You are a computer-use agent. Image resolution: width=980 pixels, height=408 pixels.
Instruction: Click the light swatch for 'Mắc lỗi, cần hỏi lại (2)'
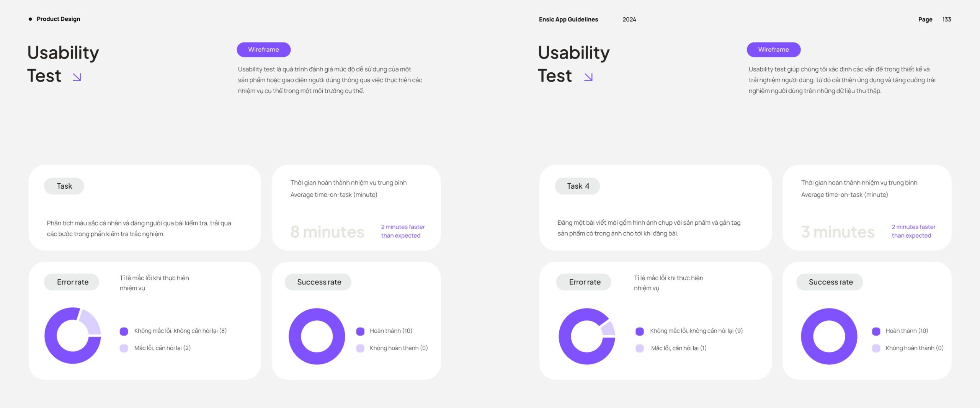[x=124, y=348]
